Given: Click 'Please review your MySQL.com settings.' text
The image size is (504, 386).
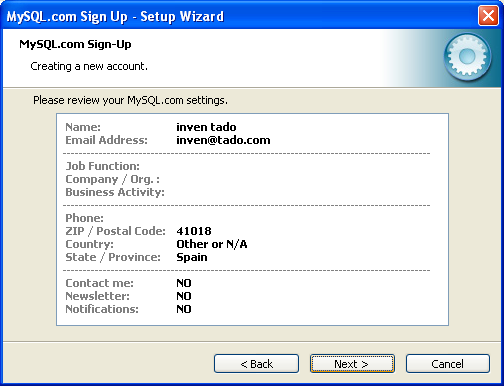Looking at the screenshot, I should click(130, 100).
